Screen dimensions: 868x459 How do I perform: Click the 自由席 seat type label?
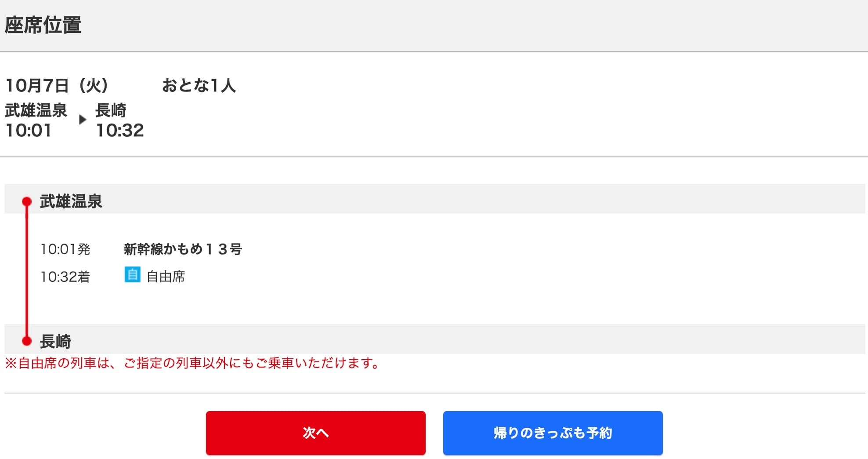(x=166, y=277)
